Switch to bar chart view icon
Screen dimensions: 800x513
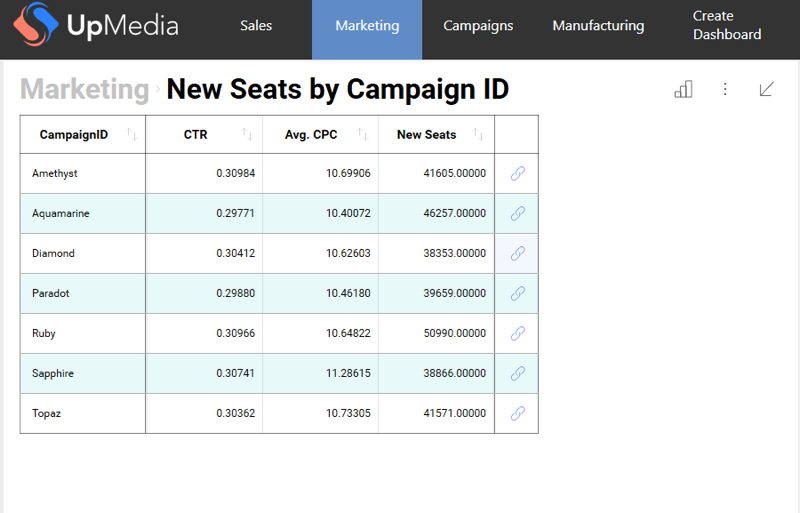684,90
